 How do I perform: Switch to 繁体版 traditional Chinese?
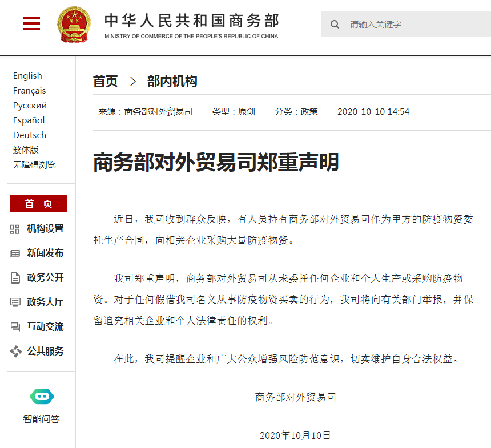[x=25, y=150]
